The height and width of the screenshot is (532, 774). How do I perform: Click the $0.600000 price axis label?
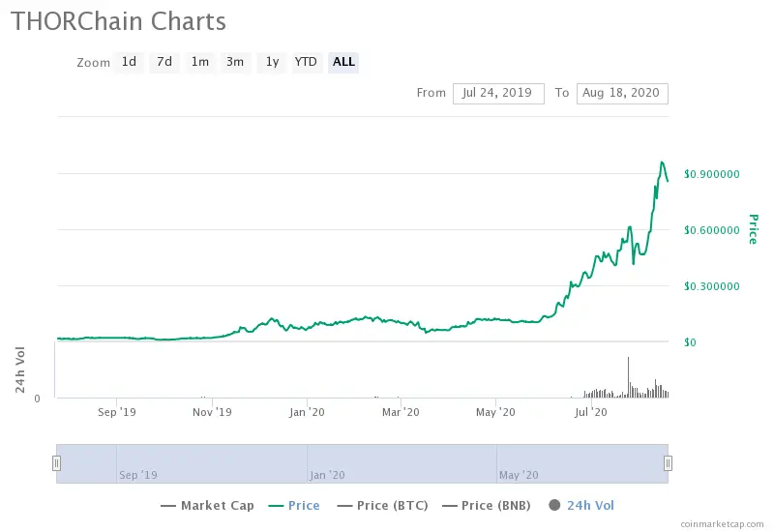coord(712,230)
